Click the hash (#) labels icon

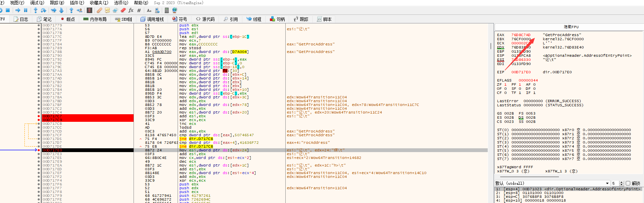coord(139,10)
